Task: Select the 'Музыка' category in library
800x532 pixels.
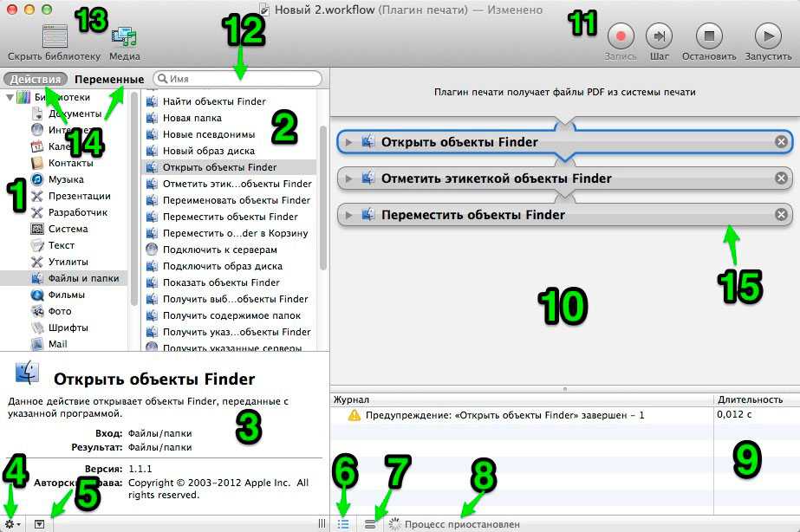Action: click(66, 179)
